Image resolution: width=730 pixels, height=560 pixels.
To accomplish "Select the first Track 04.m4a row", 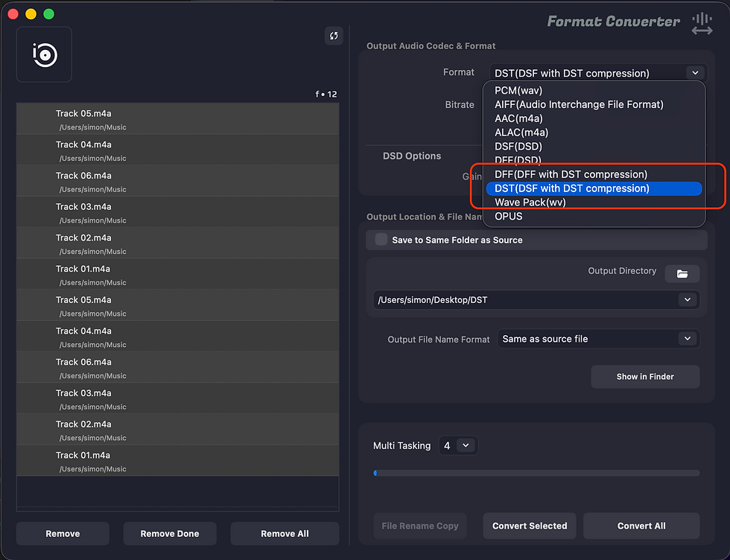I will coord(178,150).
